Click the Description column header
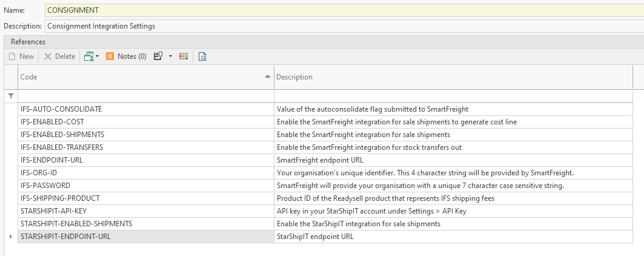The width and height of the screenshot is (644, 256). pyautogui.click(x=454, y=77)
